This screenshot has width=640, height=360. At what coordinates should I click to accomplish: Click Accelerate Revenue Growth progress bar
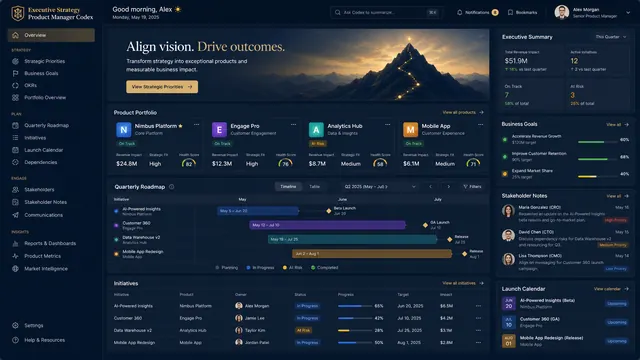(598, 142)
